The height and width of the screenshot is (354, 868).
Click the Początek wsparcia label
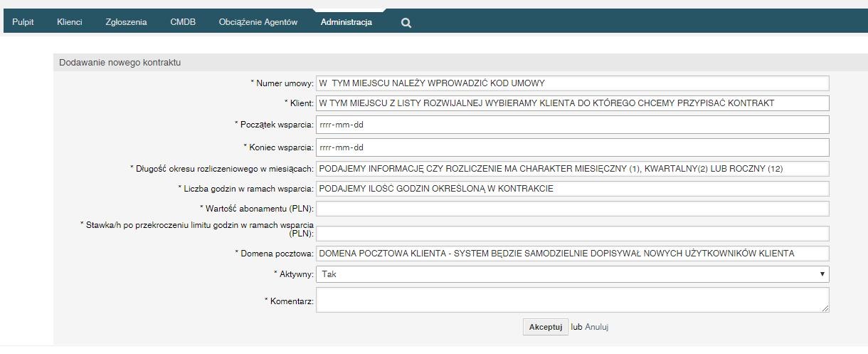[274, 125]
